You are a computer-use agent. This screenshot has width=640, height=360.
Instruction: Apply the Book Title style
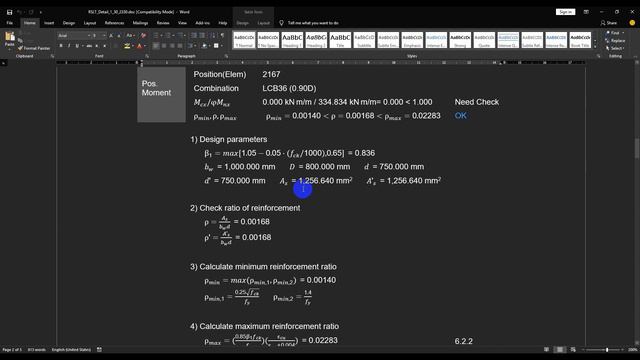[580, 40]
